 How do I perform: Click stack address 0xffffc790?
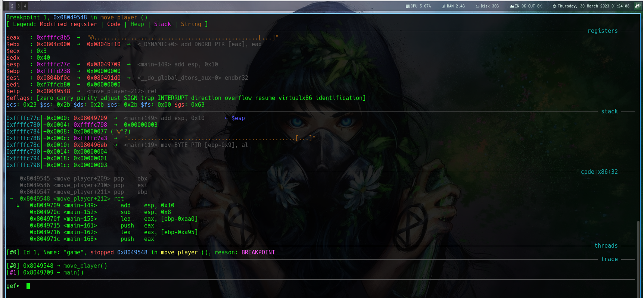(x=23, y=151)
